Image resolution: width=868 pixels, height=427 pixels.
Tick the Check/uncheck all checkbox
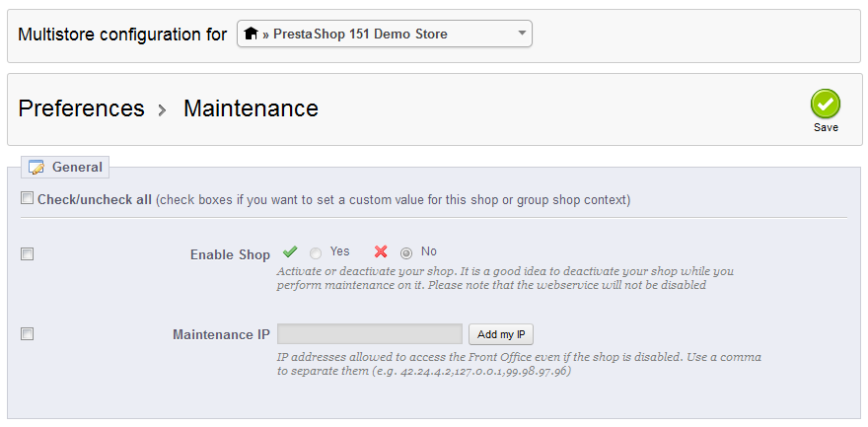point(27,199)
